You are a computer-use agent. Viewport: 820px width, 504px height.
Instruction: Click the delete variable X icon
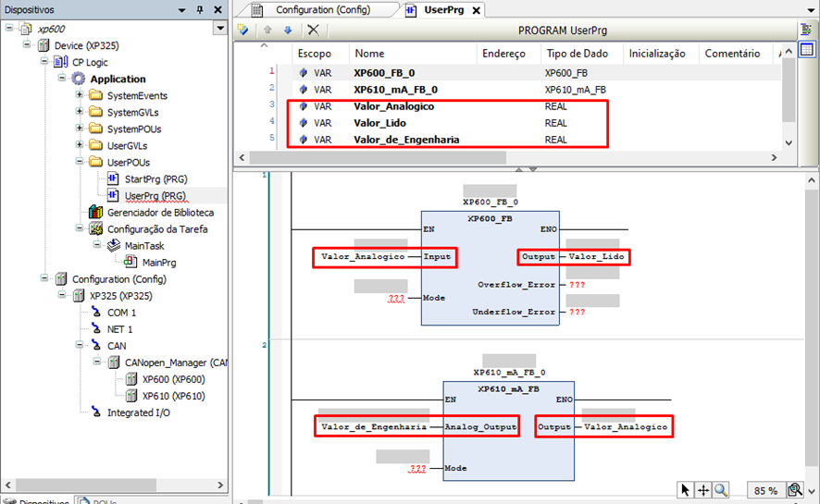point(313,30)
